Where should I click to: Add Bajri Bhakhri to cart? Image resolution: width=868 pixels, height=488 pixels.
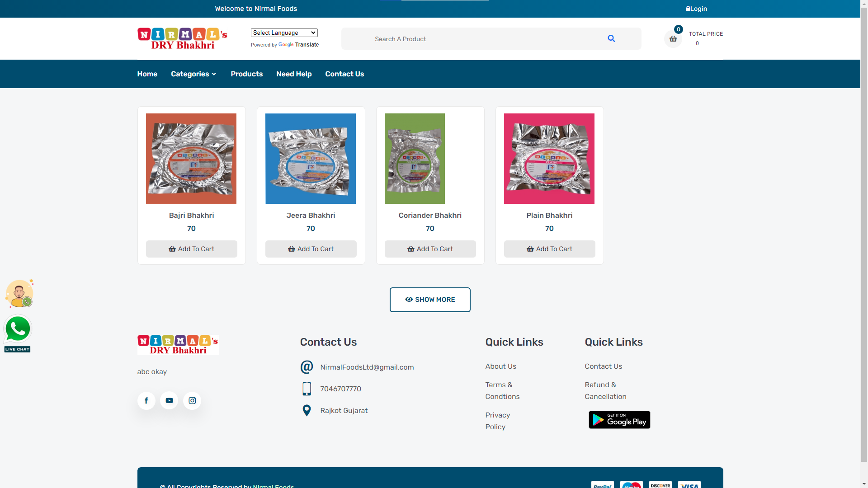[192, 249]
